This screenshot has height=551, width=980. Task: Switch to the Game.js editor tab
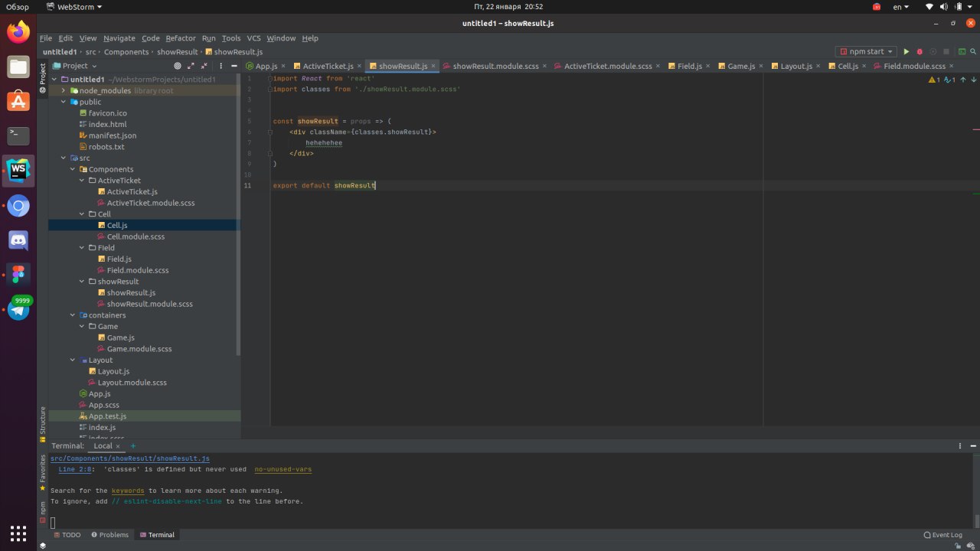point(741,66)
